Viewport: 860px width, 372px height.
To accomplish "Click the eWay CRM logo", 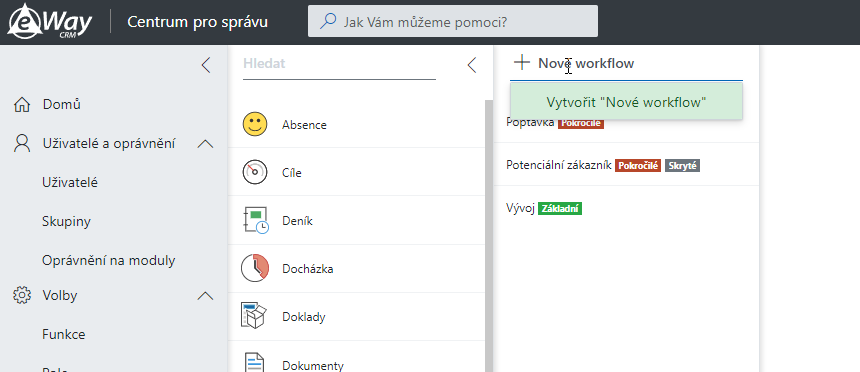I will point(49,22).
